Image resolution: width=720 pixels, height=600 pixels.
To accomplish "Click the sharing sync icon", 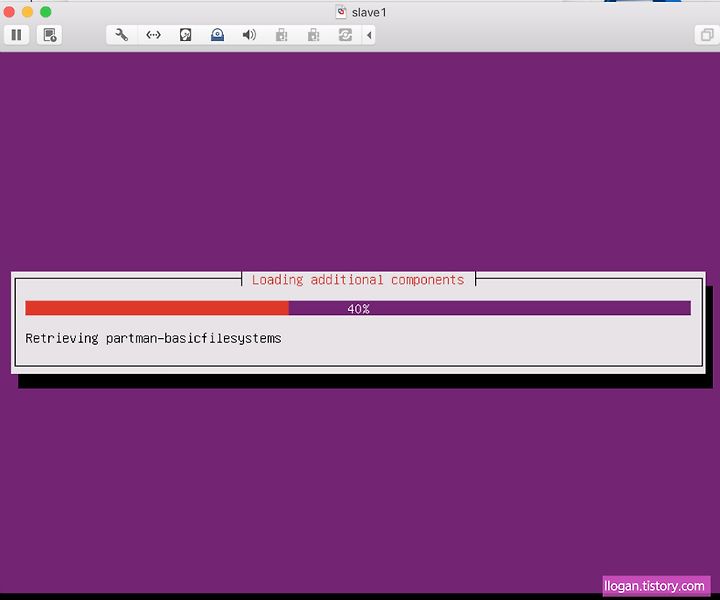I will (345, 35).
